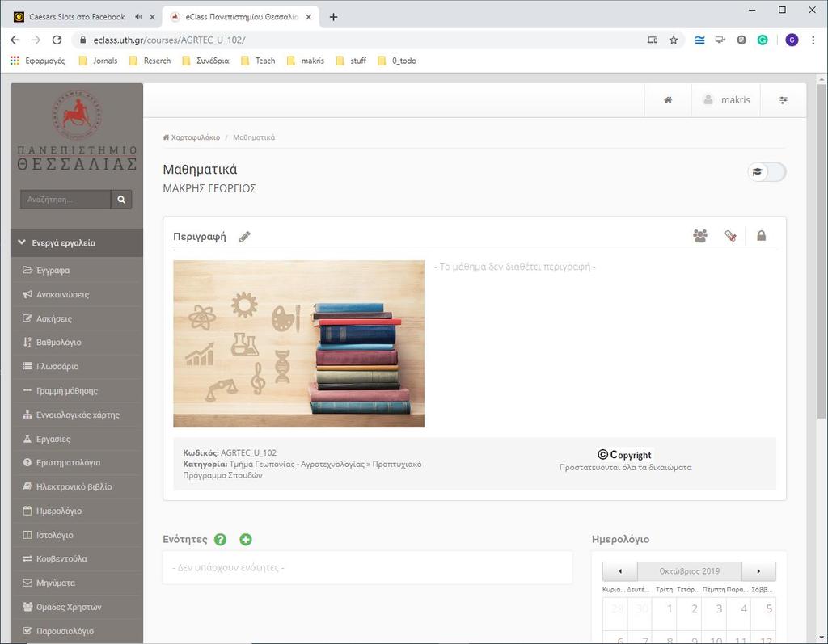Click the Μηνύματα envelope icon
Viewport: 828px width, 644px height.
[x=27, y=583]
